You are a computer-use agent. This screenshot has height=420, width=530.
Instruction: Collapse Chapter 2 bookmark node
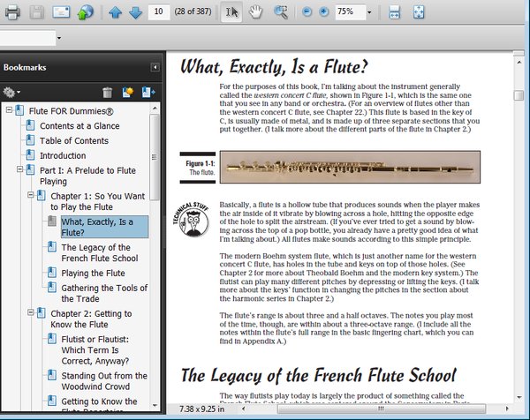(31, 312)
